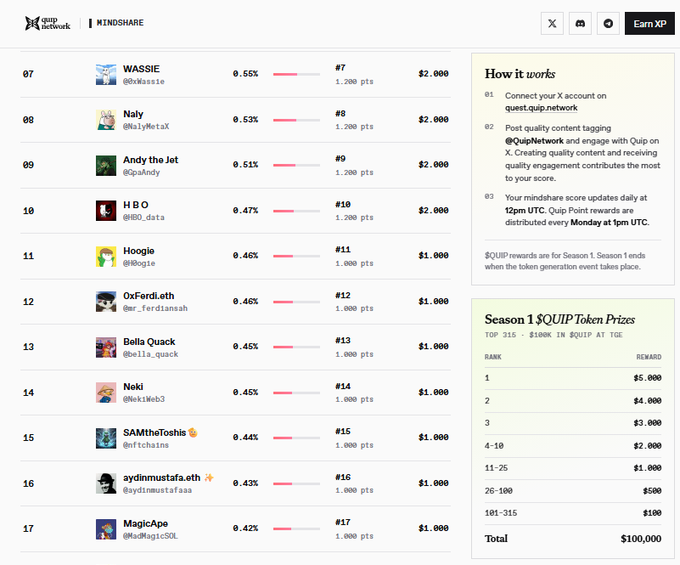The width and height of the screenshot is (680, 565).
Task: Click H B O's avatar image
Action: point(106,211)
